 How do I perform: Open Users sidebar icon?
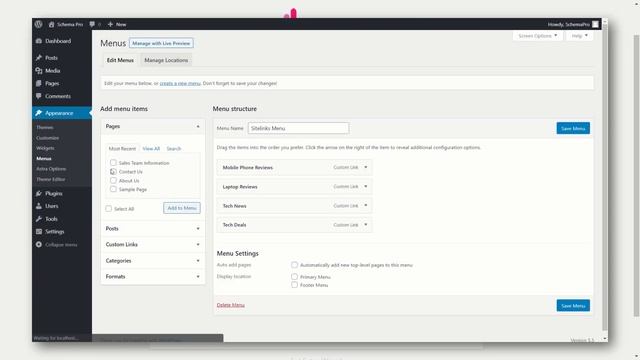click(39, 206)
